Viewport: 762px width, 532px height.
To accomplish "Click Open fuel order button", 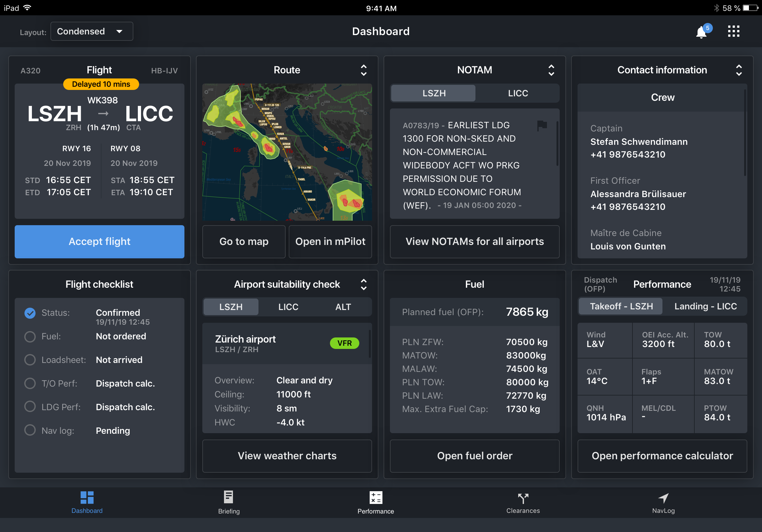I will pos(474,456).
